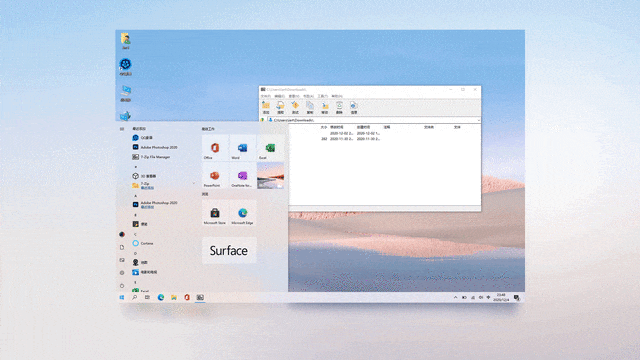Click the Delete icon in 7-Zip toolbar
The height and width of the screenshot is (360, 640).
point(339,108)
